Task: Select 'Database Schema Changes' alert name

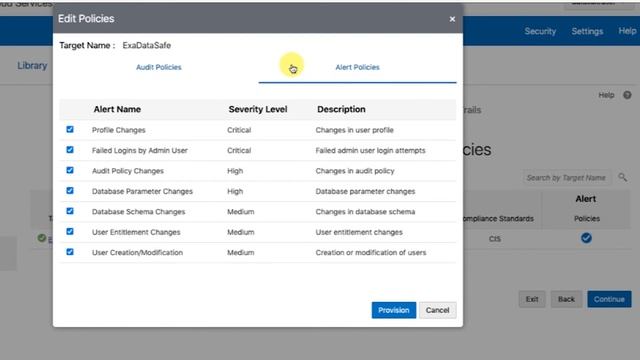Action: (138, 212)
